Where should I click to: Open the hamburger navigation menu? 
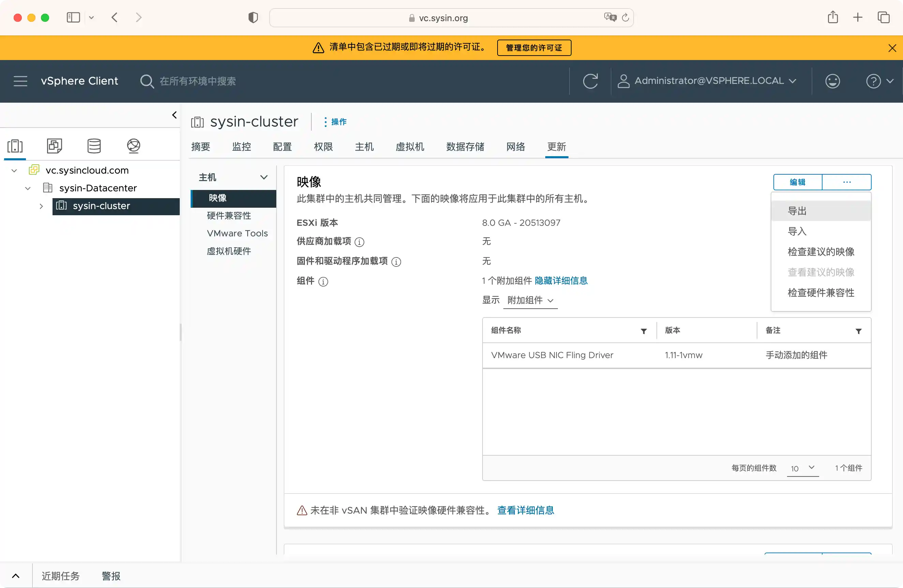coord(20,81)
